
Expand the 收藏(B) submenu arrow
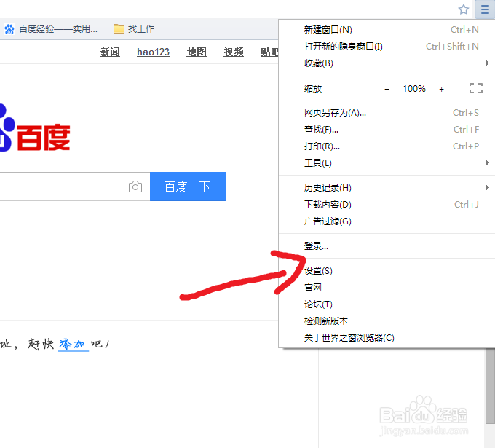point(488,63)
